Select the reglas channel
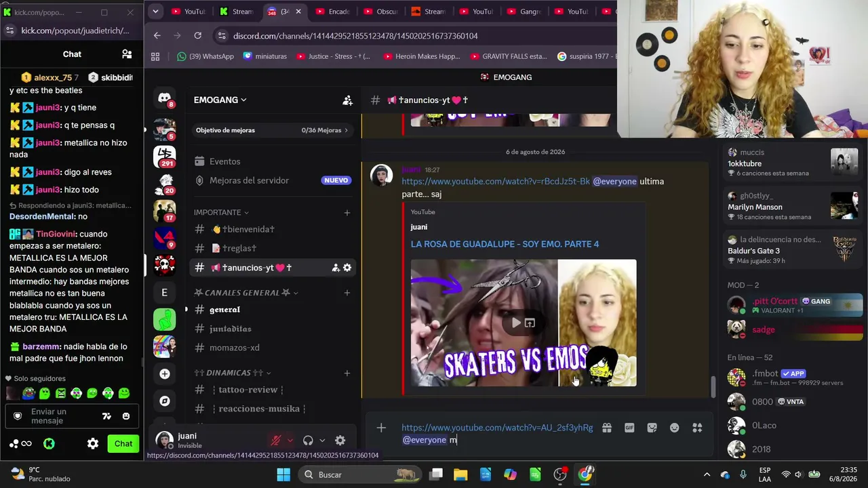Image resolution: width=868 pixels, height=488 pixels. pos(271,248)
